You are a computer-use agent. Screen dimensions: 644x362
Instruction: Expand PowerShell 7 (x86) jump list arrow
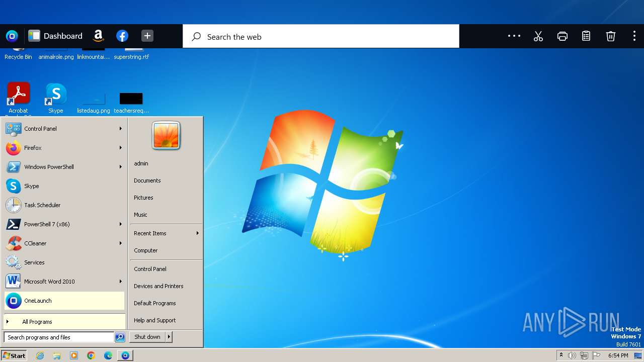121,224
